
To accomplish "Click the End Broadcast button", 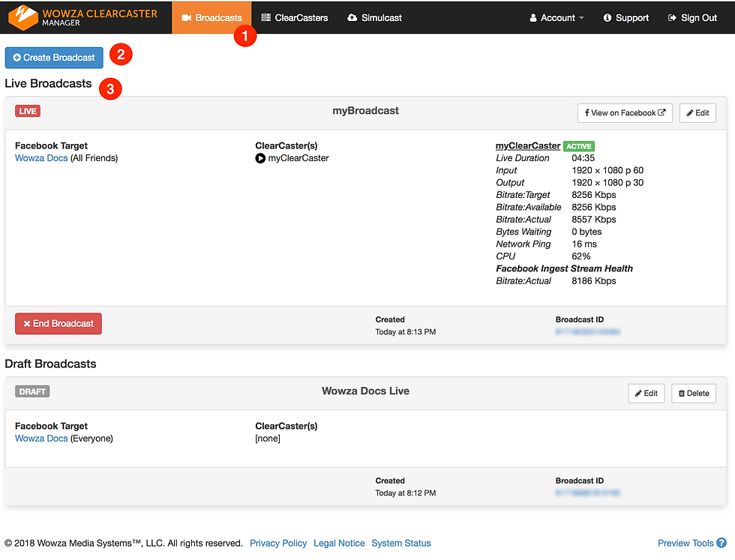I will click(x=58, y=324).
